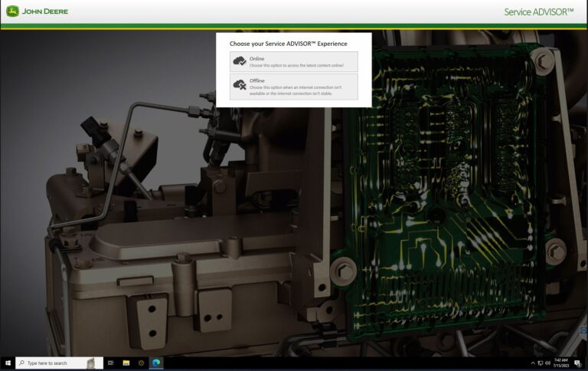Open Task View from taskbar

110,363
